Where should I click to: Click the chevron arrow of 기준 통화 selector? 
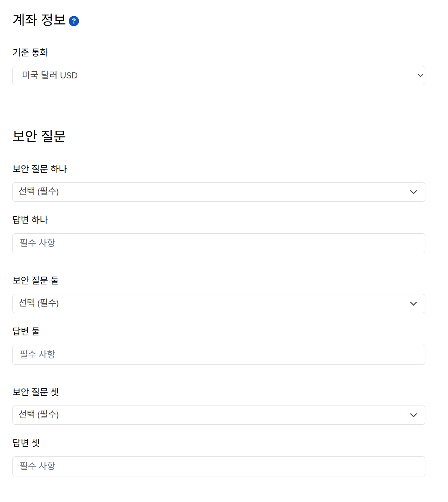coord(420,75)
